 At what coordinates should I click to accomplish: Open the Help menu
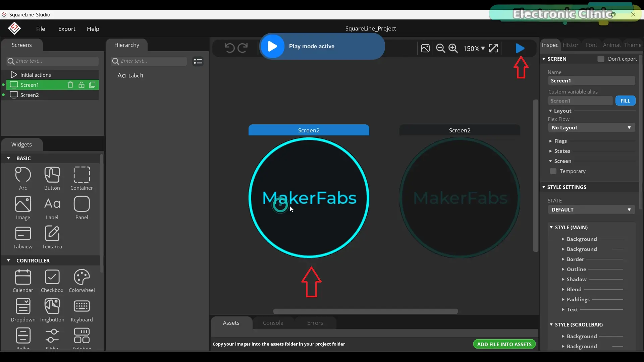93,29
